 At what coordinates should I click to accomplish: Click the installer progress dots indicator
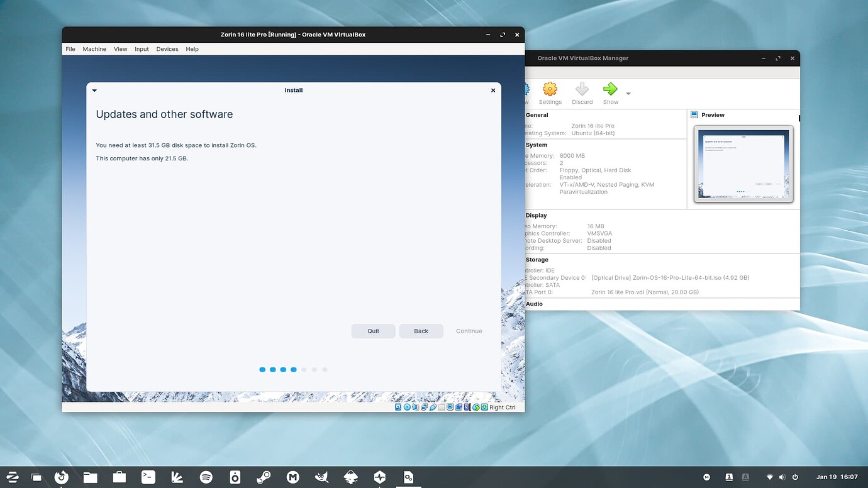click(293, 370)
